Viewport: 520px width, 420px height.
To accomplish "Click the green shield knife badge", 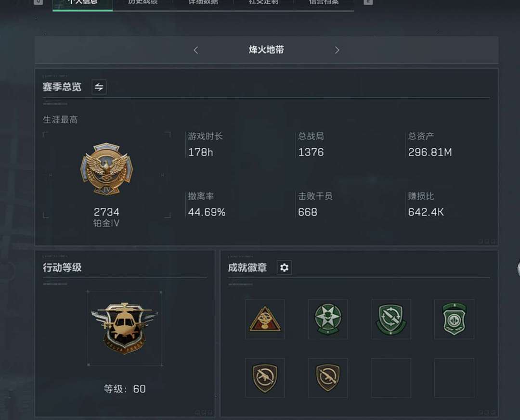I will click(x=391, y=319).
